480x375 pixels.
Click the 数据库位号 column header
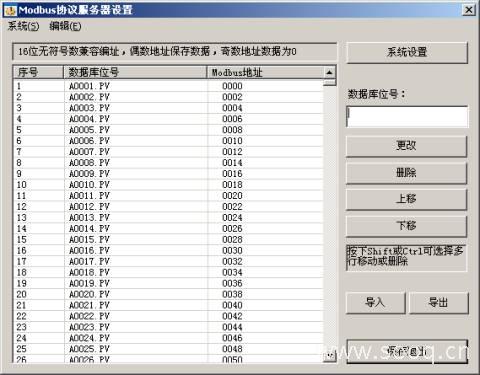tap(135, 72)
